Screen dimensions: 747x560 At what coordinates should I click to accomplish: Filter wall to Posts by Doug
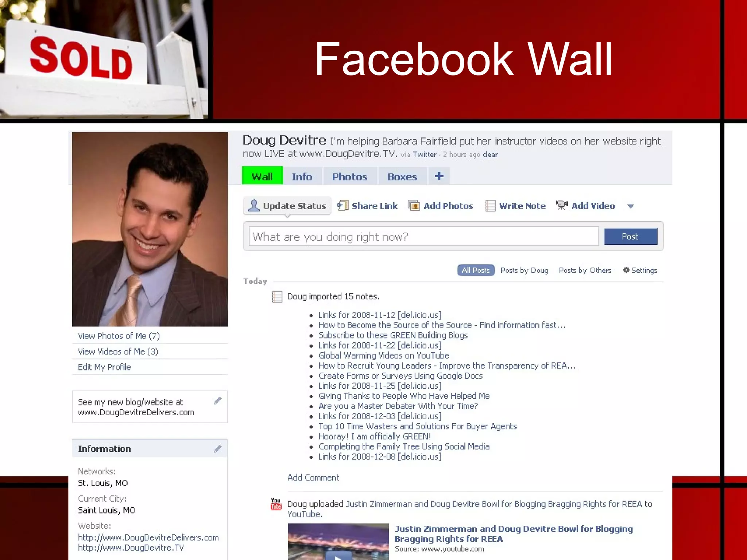coord(524,270)
